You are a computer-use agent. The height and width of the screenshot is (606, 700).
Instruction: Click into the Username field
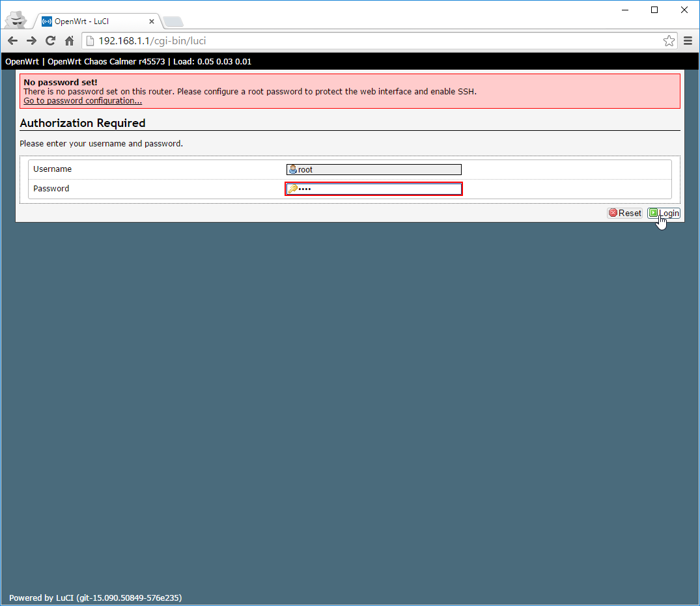(x=378, y=169)
